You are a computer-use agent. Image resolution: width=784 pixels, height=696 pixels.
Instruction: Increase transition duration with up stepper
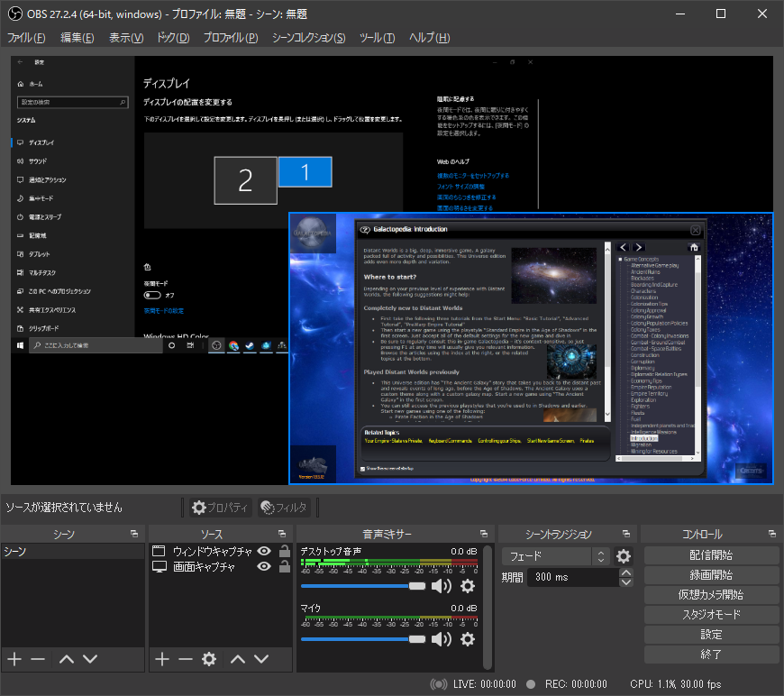coord(626,573)
